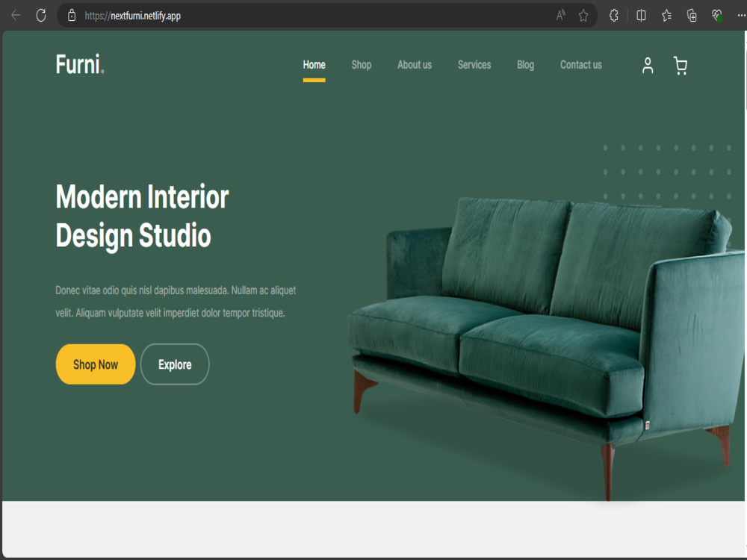
Task: Open browser extensions puzzle icon
Action: coord(613,16)
